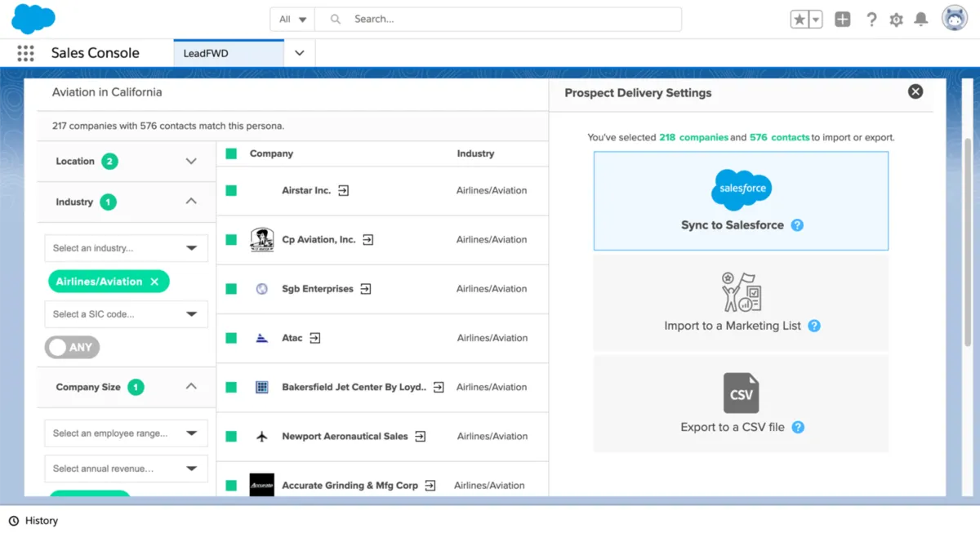Click the Salesforce cloud logo

tap(33, 18)
